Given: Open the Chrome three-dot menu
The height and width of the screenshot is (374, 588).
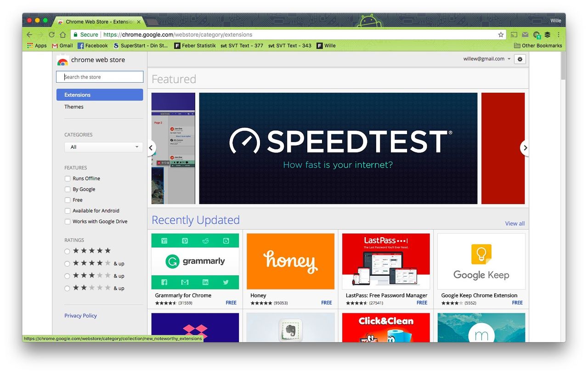Looking at the screenshot, I should (559, 34).
